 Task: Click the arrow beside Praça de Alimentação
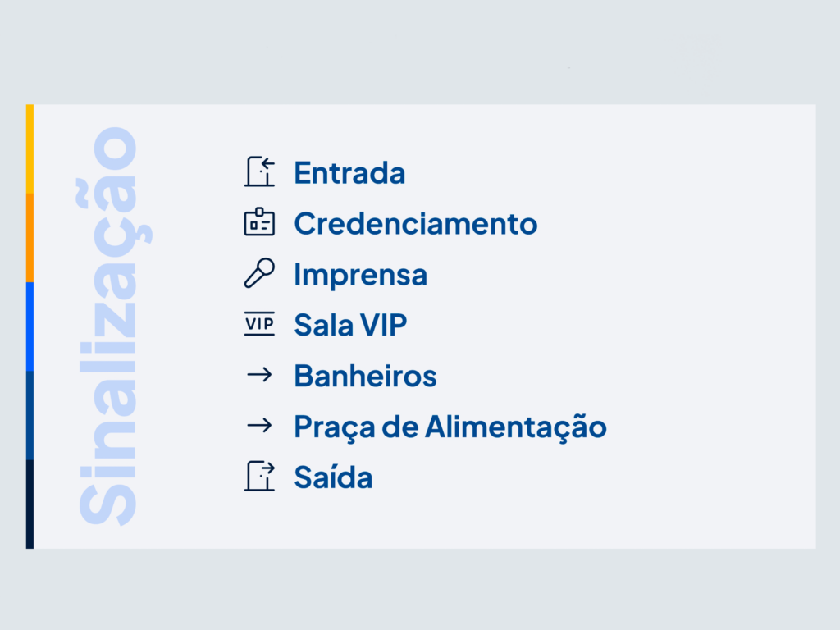260,426
